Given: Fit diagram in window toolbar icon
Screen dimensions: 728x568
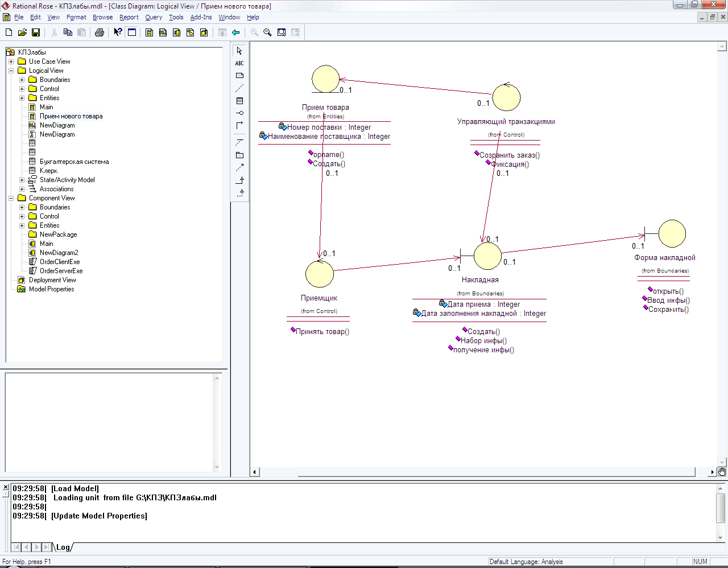Looking at the screenshot, I should point(282,32).
